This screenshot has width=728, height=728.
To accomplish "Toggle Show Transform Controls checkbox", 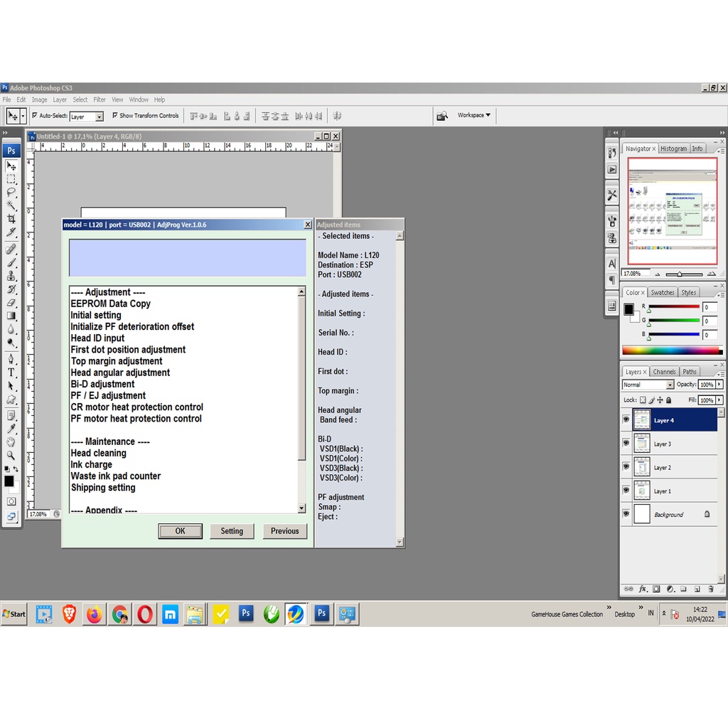I will [x=114, y=115].
